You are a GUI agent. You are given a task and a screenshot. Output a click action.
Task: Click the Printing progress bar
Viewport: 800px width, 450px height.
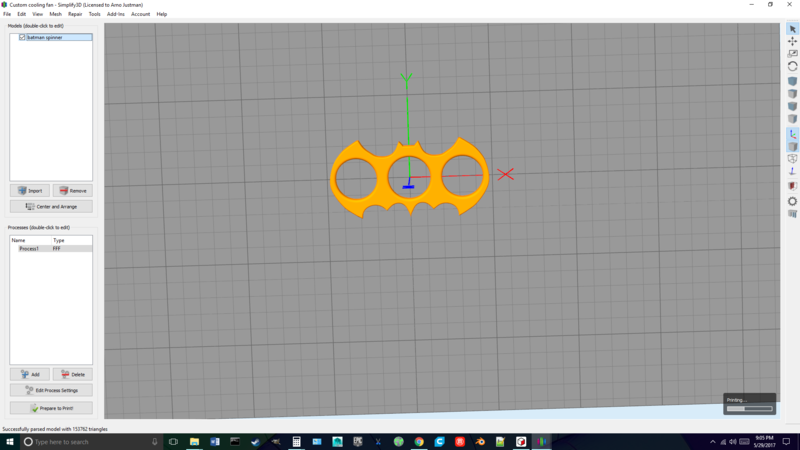749,409
